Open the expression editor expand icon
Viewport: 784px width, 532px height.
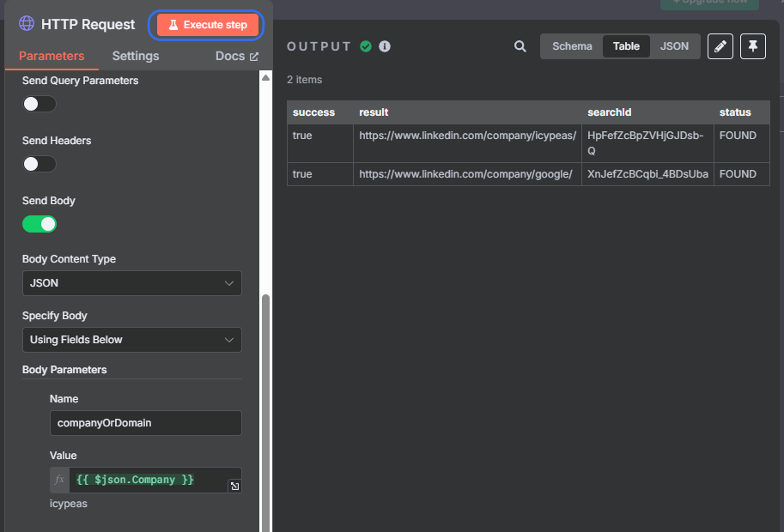click(x=234, y=486)
